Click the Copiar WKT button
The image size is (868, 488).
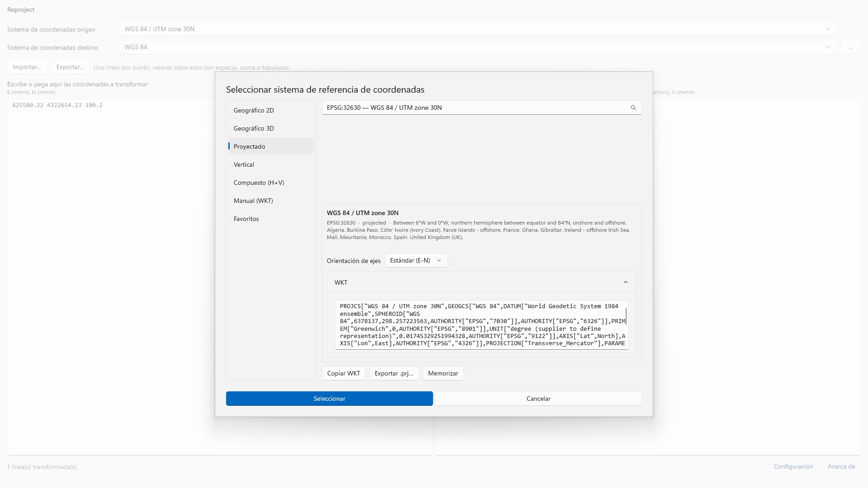pyautogui.click(x=344, y=373)
